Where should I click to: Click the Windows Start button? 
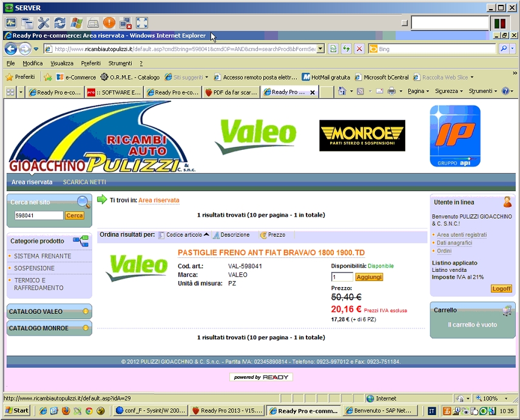pyautogui.click(x=17, y=410)
